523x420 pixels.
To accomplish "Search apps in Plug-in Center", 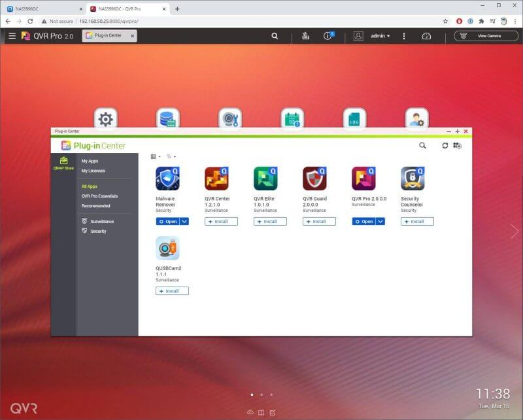I will tap(422, 145).
